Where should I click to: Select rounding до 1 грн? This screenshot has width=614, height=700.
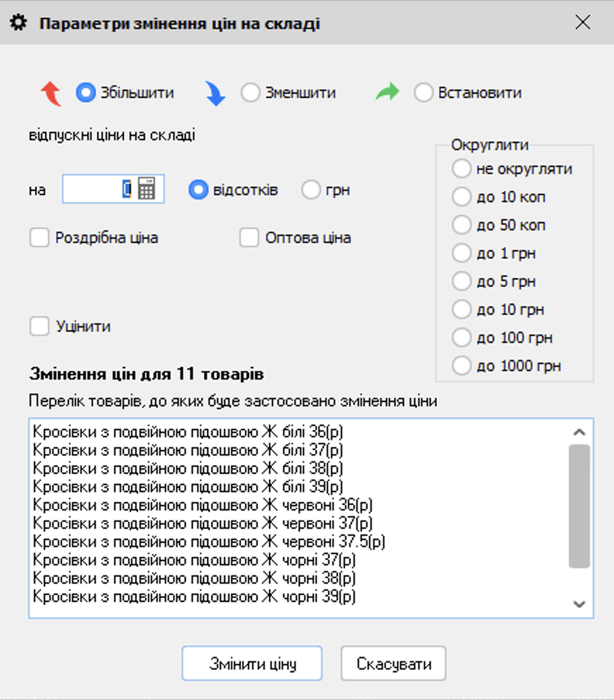click(462, 253)
